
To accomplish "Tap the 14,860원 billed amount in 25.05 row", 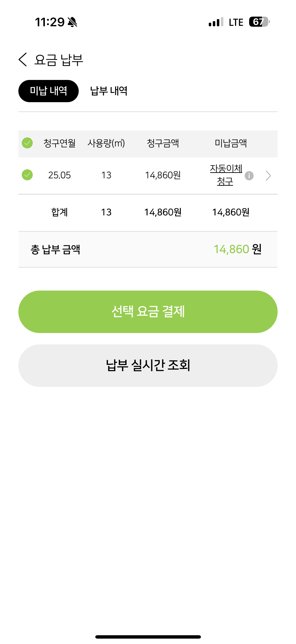I will pos(163,175).
